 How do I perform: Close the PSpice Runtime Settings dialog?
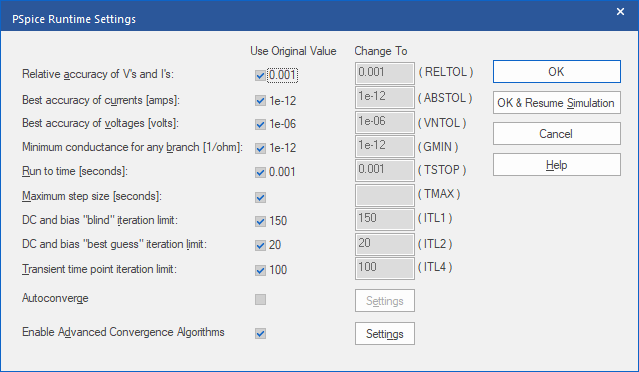pos(620,11)
